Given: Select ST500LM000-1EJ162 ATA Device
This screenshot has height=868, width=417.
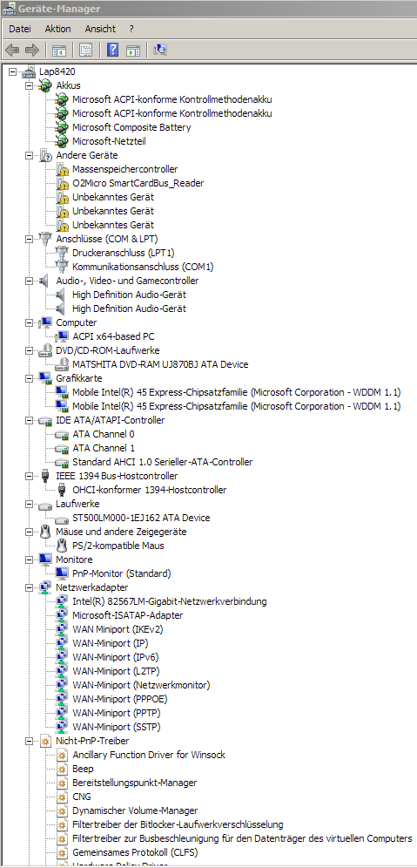Looking at the screenshot, I should pyautogui.click(x=141, y=519).
